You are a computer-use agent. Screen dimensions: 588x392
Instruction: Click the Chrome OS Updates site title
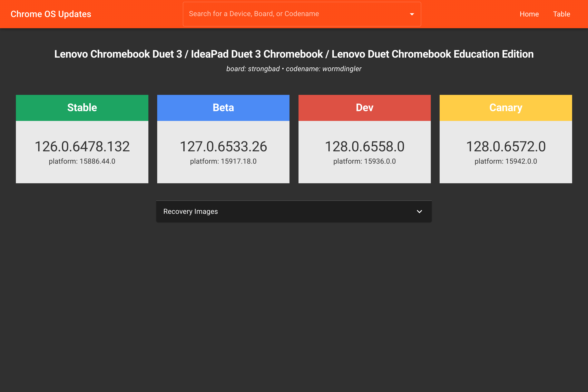point(51,14)
